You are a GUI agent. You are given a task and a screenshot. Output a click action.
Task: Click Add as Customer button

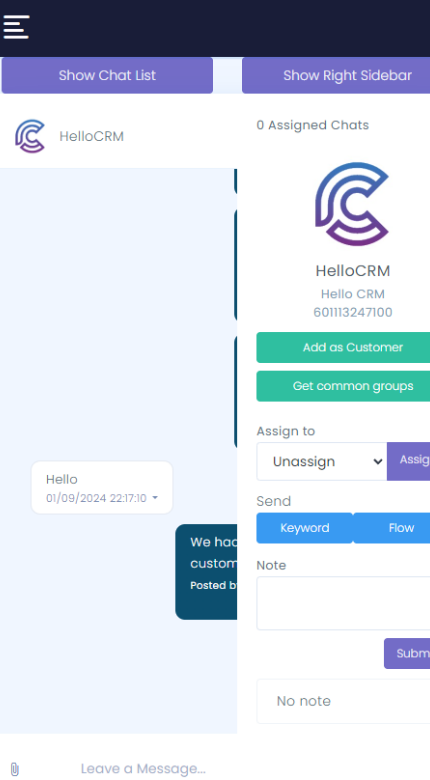click(343, 347)
